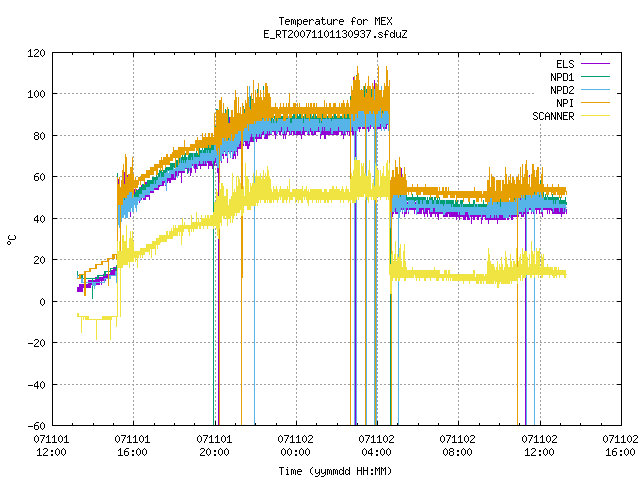Image resolution: width=640 pixels, height=480 pixels.
Task: Click the chart title 'Temperature for MEX'
Action: pos(336,21)
